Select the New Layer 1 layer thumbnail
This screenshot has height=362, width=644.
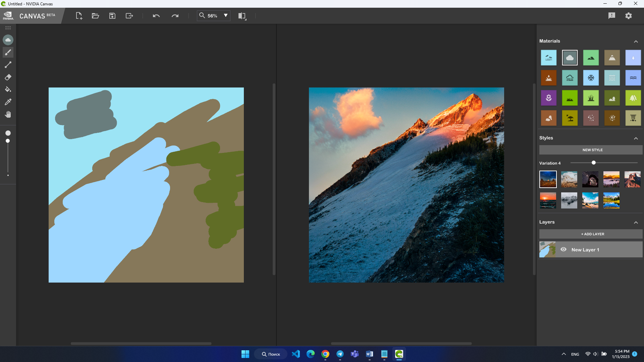547,249
